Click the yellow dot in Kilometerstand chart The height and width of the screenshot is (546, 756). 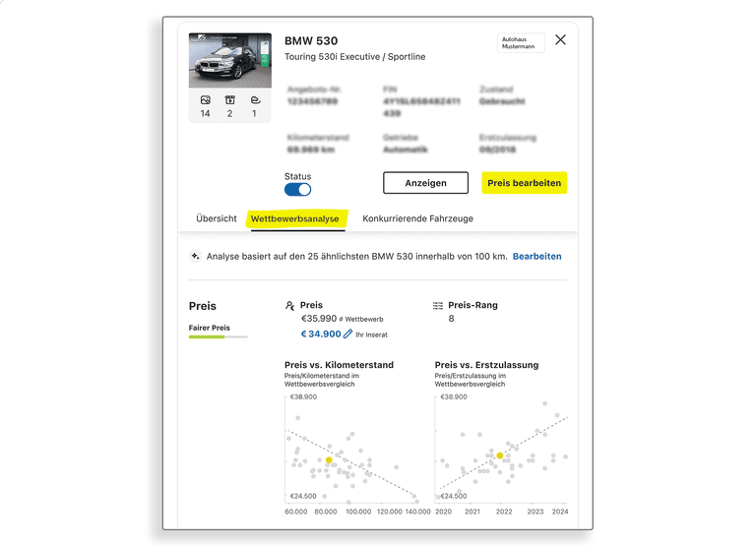tap(329, 460)
